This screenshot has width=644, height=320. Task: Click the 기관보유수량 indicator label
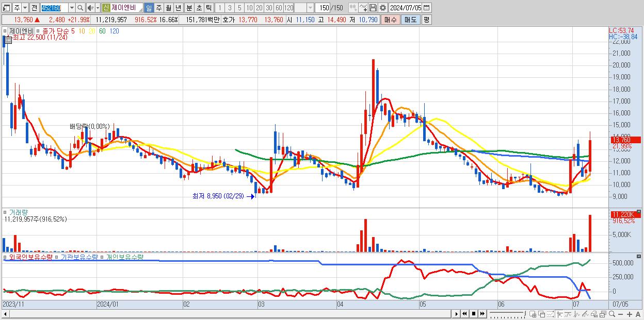(x=79, y=257)
